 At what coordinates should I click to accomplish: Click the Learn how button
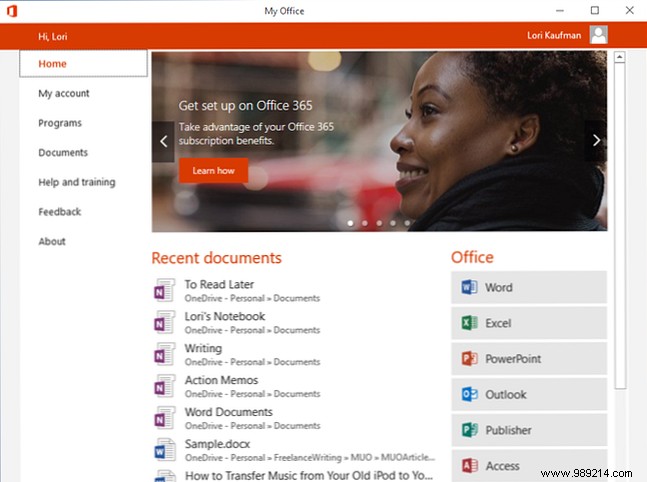pyautogui.click(x=213, y=170)
